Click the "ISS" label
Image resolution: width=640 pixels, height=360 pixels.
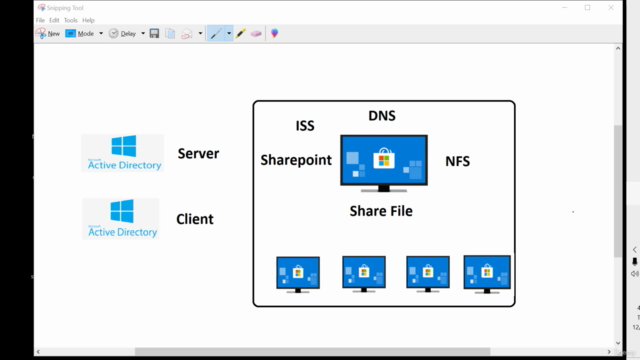pos(305,125)
